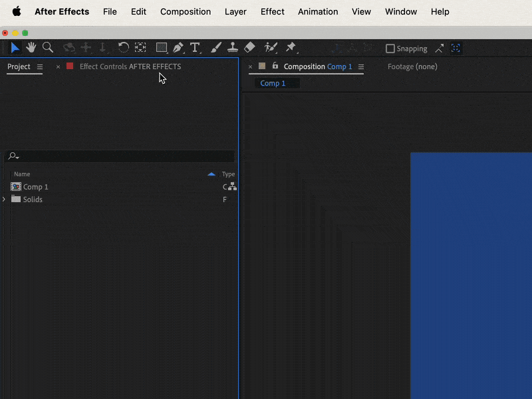Click the red label swatch on Effect Controls
Image resolution: width=532 pixels, height=399 pixels.
pos(70,66)
